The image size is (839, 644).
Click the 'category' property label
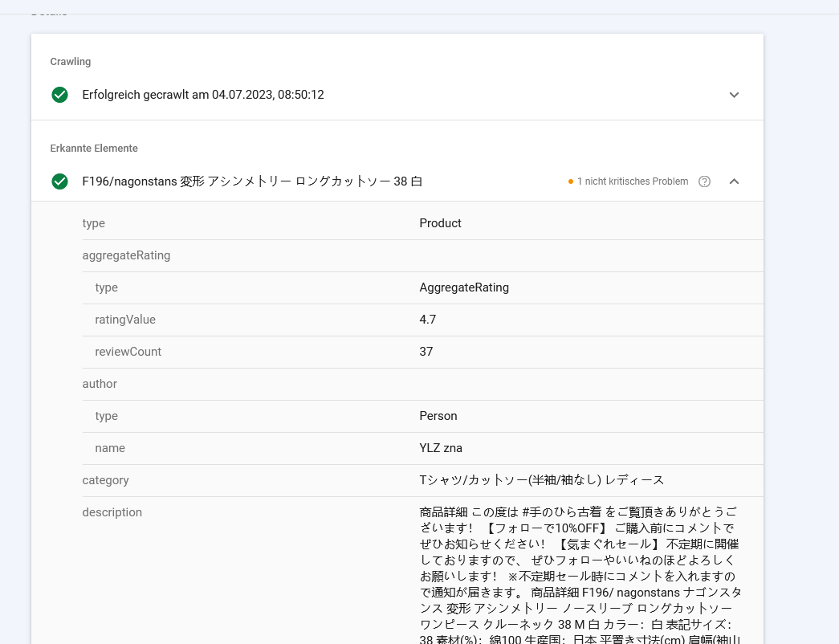click(105, 480)
